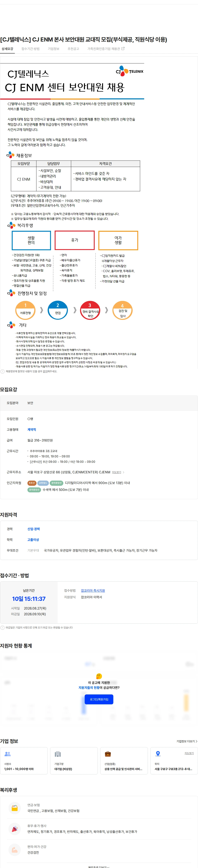The width and height of the screenshot is (198, 868).
Task: Click the remaining time countdown 10일 15:11:37
Action: [29, 599]
